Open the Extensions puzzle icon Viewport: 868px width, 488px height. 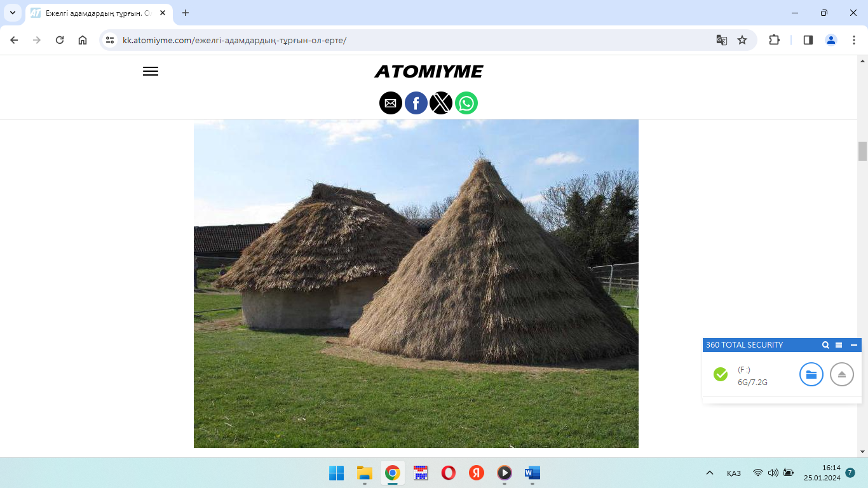click(x=774, y=40)
